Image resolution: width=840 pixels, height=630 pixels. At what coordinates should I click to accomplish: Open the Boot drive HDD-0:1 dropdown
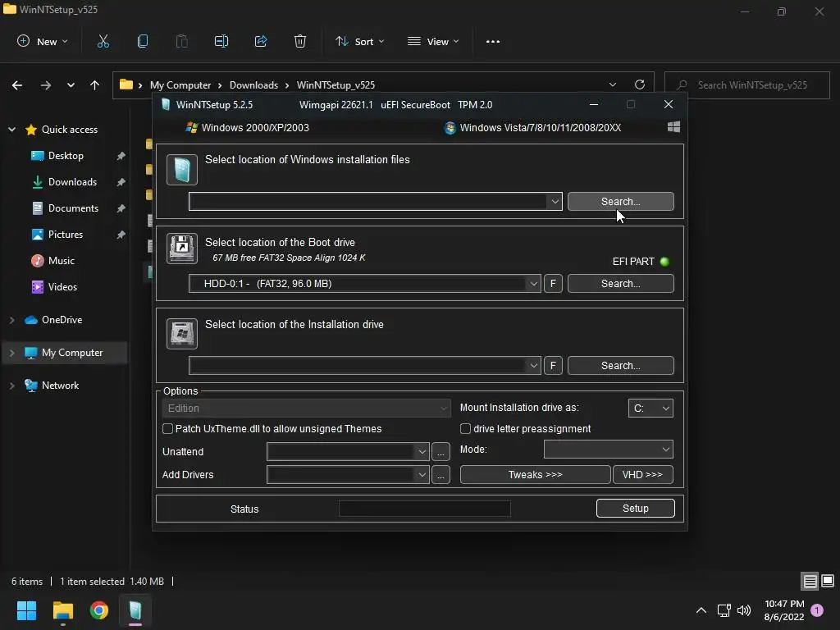(533, 283)
